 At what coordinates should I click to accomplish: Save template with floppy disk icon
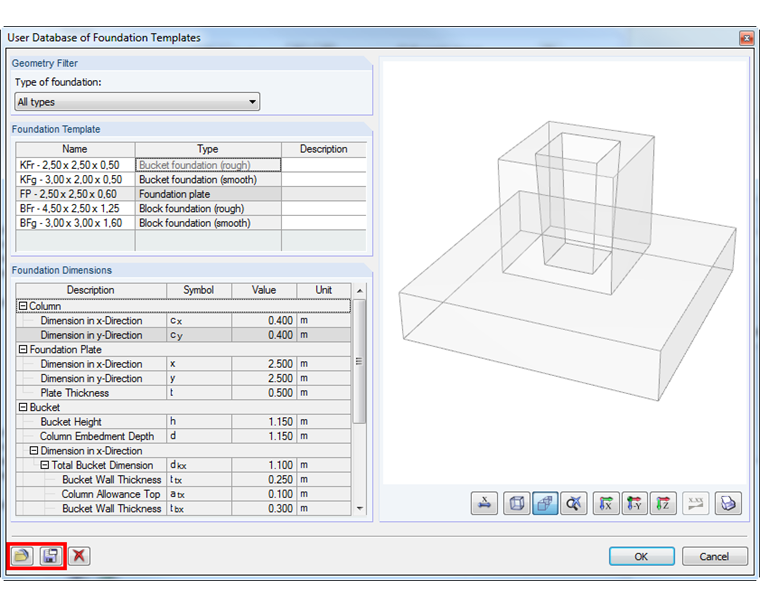pyautogui.click(x=50, y=556)
